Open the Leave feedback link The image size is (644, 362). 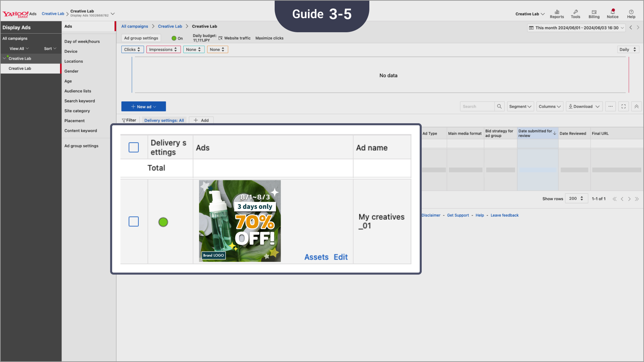(x=504, y=215)
